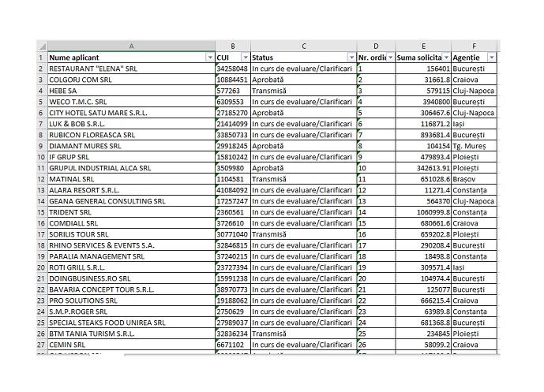Click MATINAL SRL's Transmisă status cell

coord(303,179)
